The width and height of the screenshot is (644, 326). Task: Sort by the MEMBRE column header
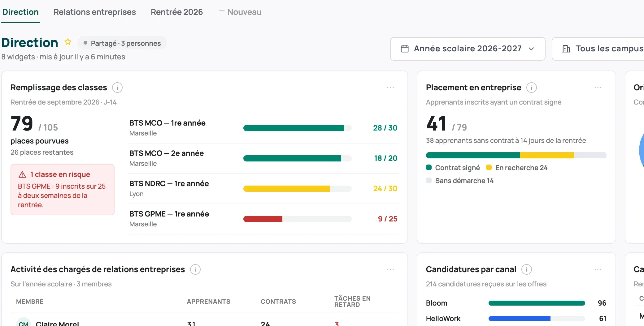30,302
